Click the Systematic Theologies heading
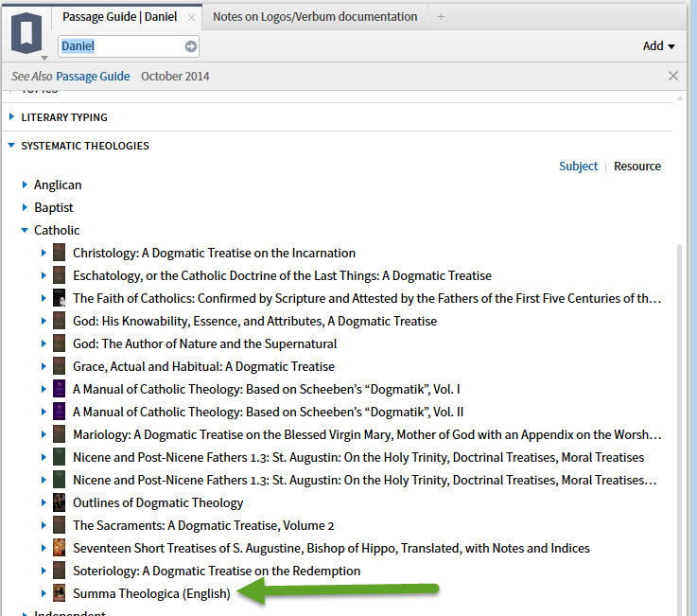The height and width of the screenshot is (616, 697). point(85,146)
